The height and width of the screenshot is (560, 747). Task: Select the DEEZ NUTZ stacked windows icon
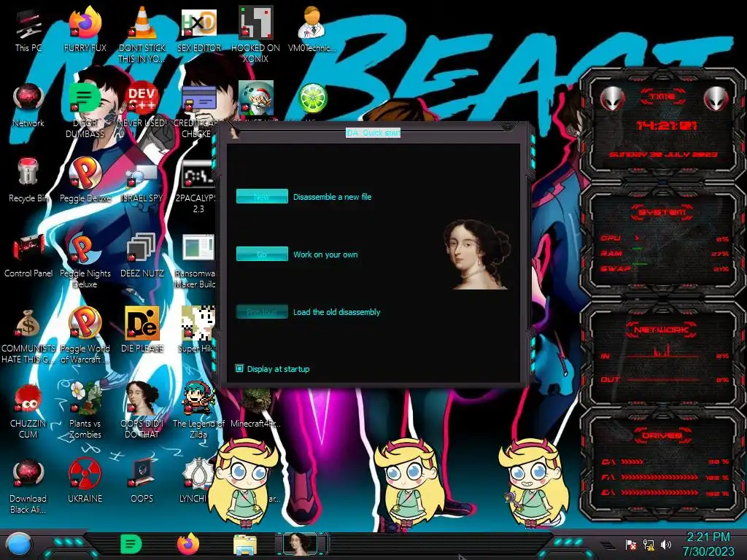pos(142,255)
